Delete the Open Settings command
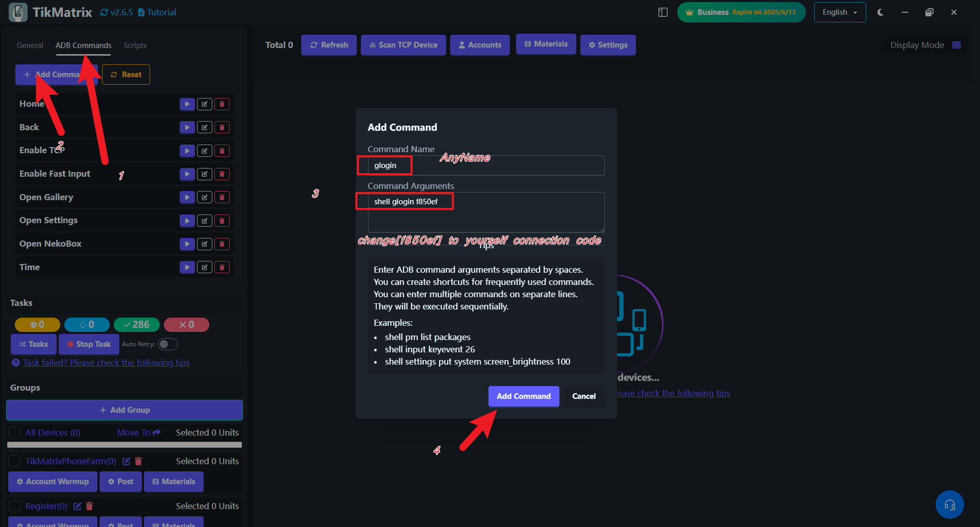980x527 pixels. tap(222, 221)
